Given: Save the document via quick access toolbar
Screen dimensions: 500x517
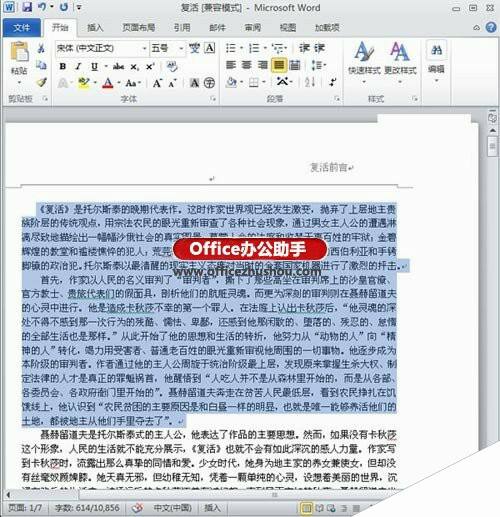Looking at the screenshot, I should [x=27, y=7].
